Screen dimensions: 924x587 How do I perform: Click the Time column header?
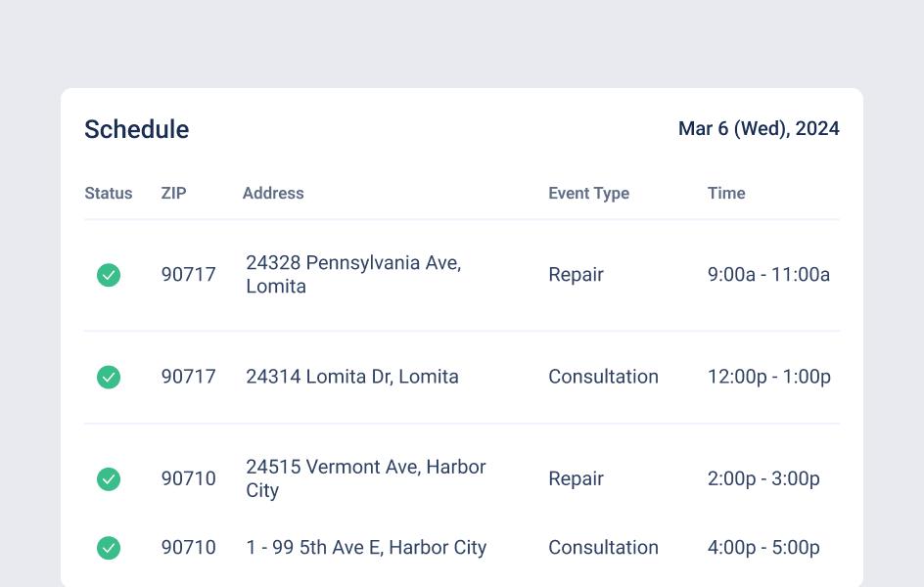726,193
